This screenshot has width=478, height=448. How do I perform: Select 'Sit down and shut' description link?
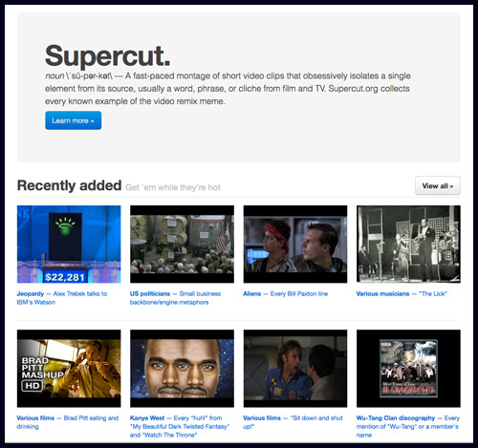(316, 418)
